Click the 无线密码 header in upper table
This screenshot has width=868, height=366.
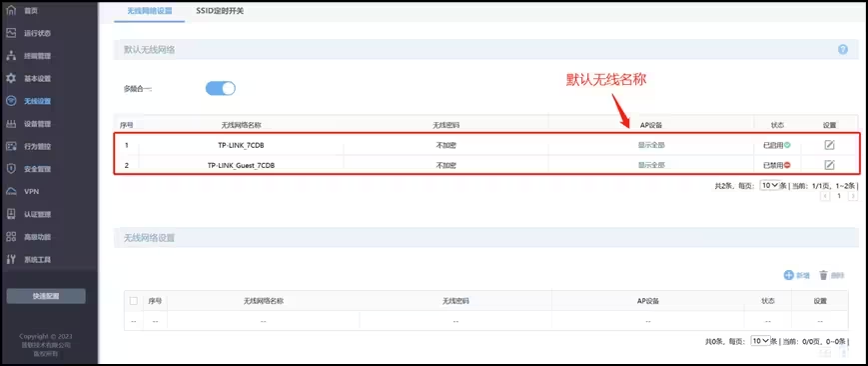coord(445,125)
